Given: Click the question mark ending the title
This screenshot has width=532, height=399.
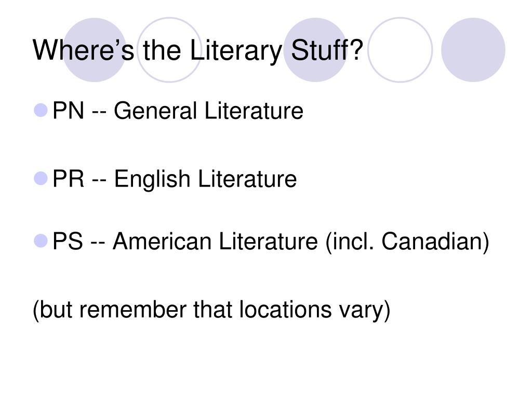Looking at the screenshot, I should [x=356, y=50].
